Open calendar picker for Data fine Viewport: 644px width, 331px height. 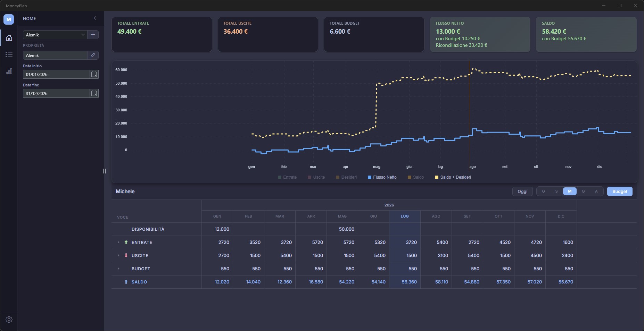click(x=94, y=93)
